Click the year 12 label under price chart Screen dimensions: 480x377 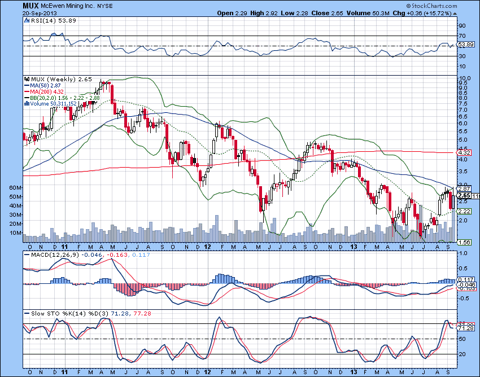pyautogui.click(x=207, y=247)
